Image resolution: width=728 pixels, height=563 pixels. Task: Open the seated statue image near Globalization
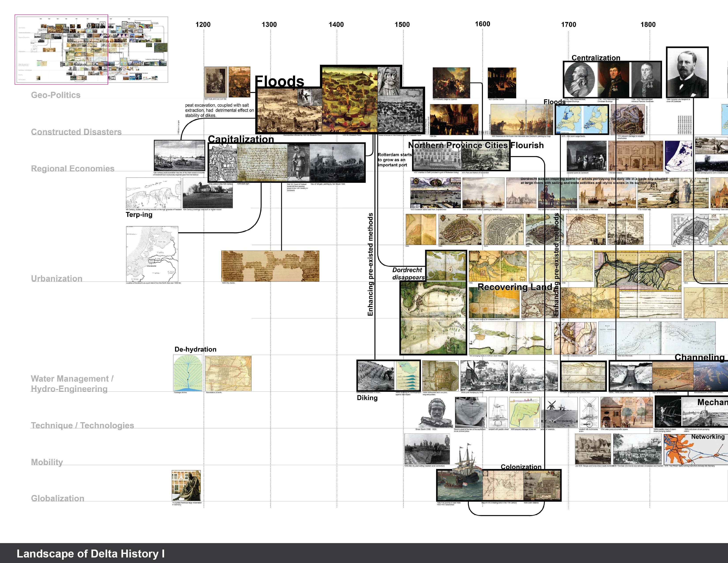[186, 486]
